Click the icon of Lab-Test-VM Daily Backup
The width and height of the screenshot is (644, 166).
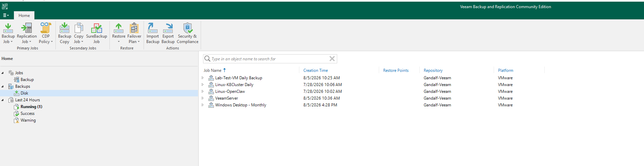tap(211, 78)
